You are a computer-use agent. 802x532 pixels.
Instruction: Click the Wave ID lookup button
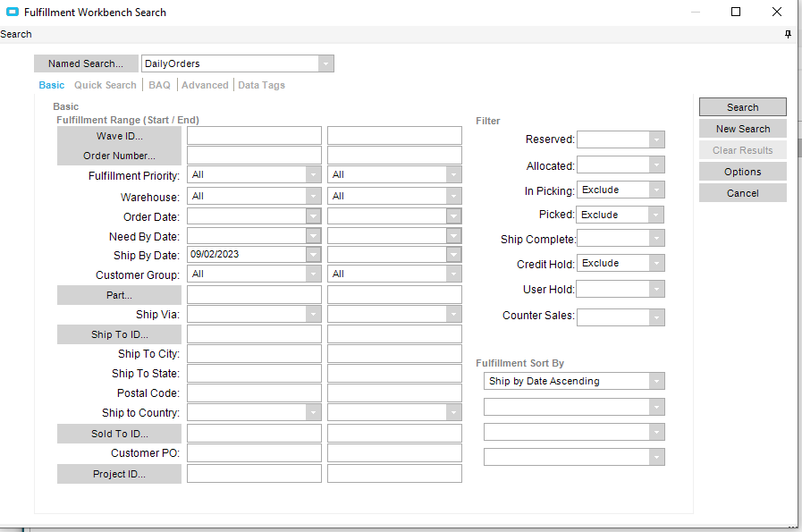(x=119, y=136)
